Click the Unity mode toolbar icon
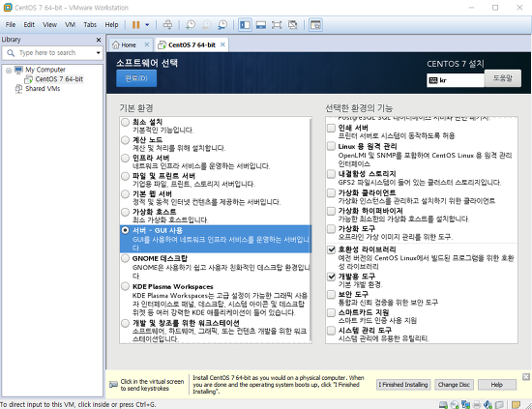 [x=292, y=25]
